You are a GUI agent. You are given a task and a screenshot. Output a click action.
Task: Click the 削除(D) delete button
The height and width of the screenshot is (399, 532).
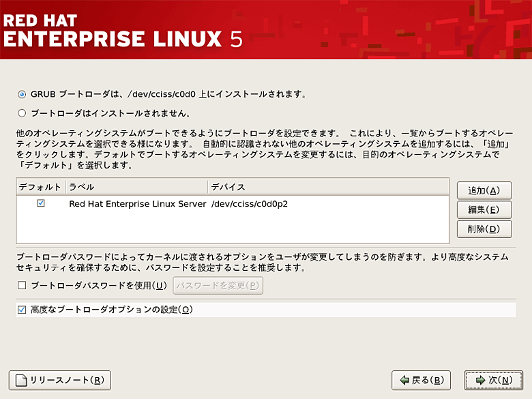pyautogui.click(x=484, y=229)
